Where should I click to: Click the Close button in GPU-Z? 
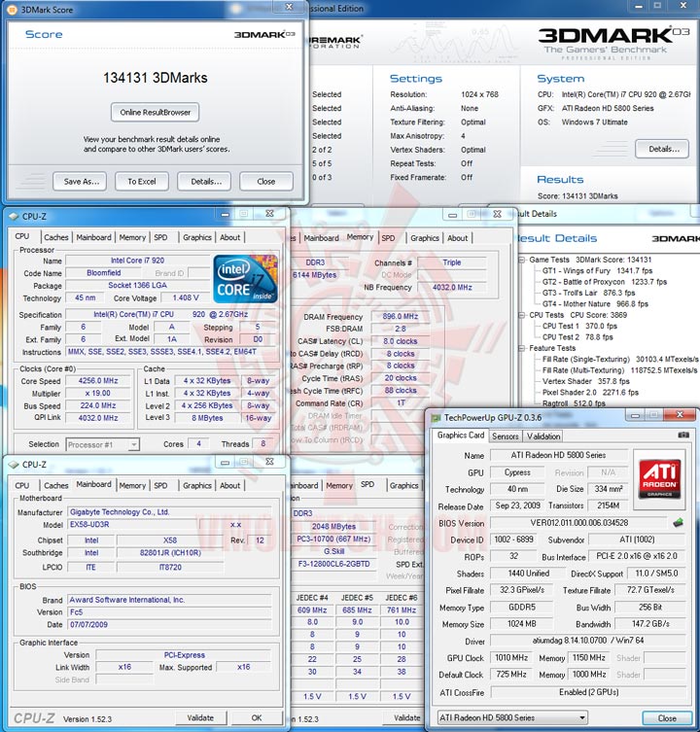(667, 718)
